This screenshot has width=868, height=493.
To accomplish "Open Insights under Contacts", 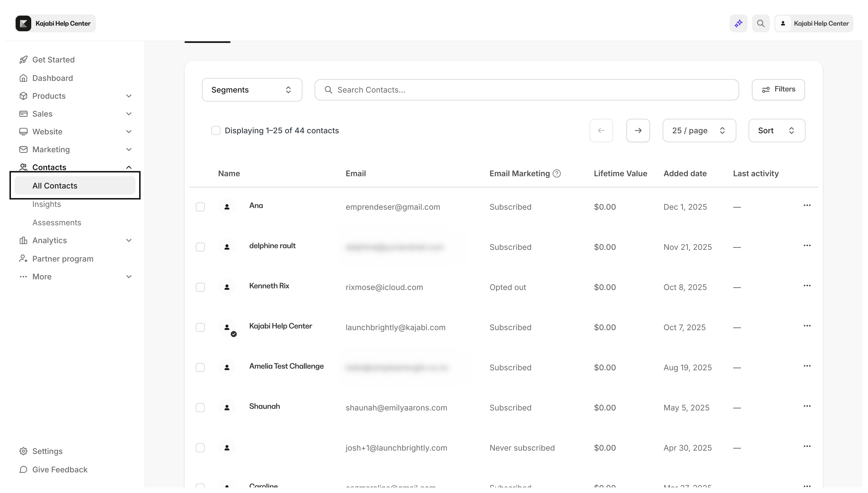I will point(46,204).
